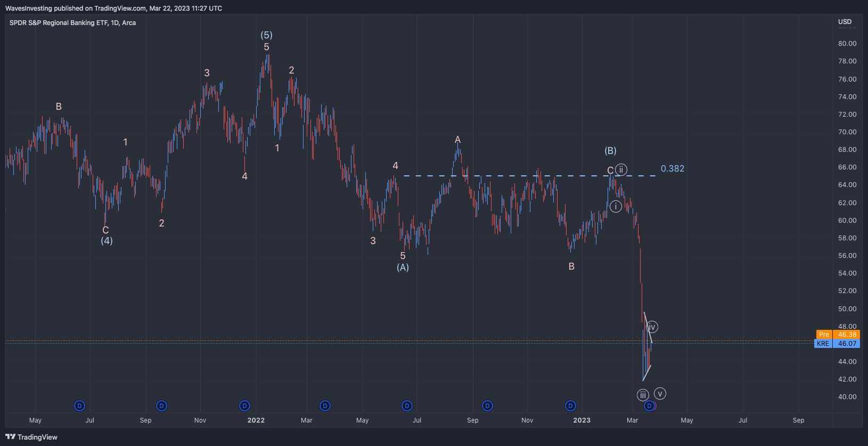868x446 pixels.
Task: Select the C label beside circled ii
Action: tap(610, 171)
